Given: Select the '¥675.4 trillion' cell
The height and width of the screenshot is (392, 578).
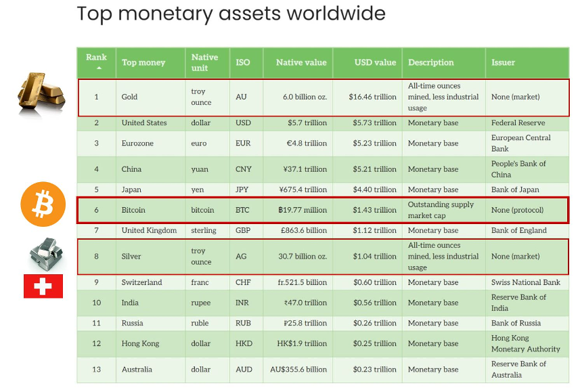Looking at the screenshot, I should (298, 190).
